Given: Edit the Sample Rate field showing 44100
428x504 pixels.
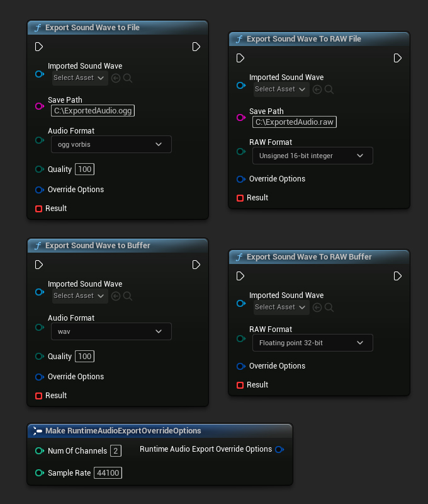Looking at the screenshot, I should 108,472.
